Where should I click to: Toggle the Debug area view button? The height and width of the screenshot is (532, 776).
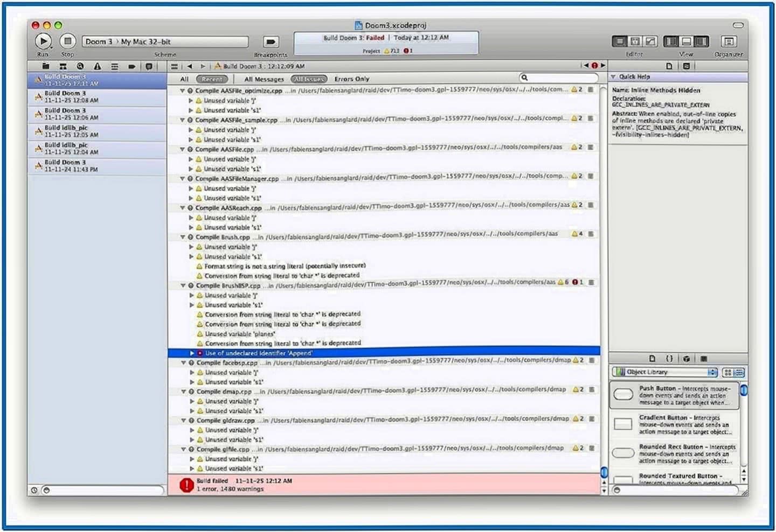(x=686, y=41)
